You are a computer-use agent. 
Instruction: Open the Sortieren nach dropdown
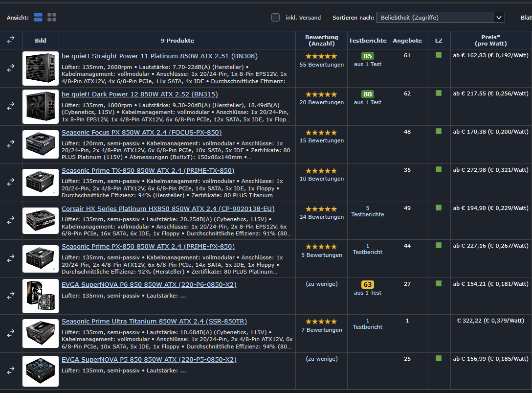(x=441, y=17)
